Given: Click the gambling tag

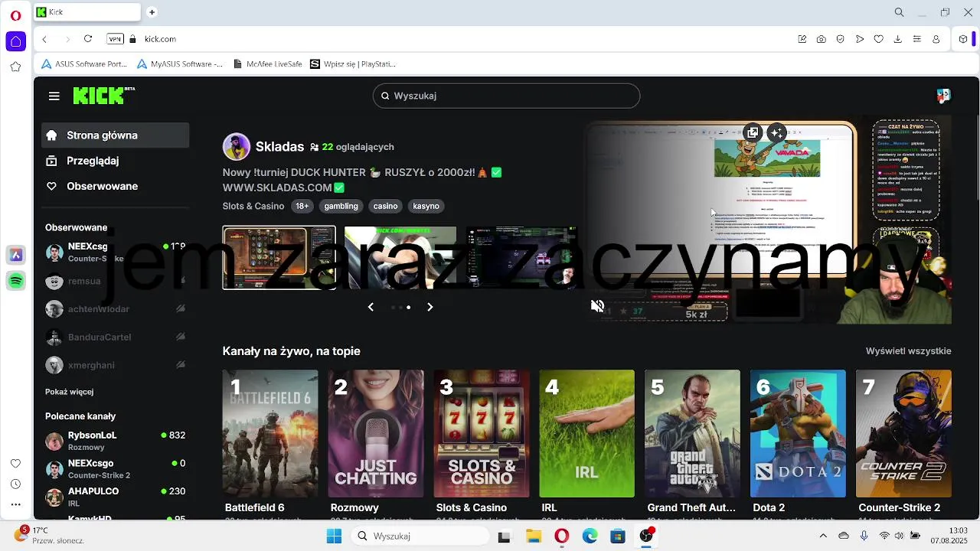Looking at the screenshot, I should click(341, 206).
